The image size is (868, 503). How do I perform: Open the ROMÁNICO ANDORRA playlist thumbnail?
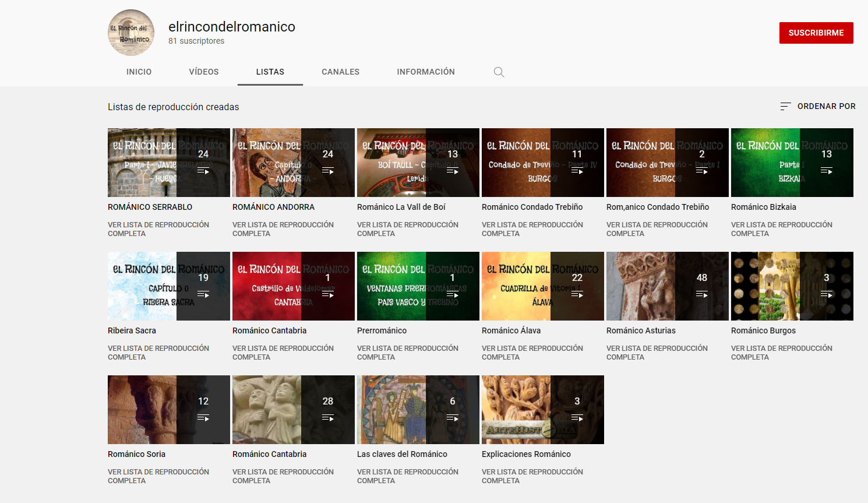click(294, 163)
